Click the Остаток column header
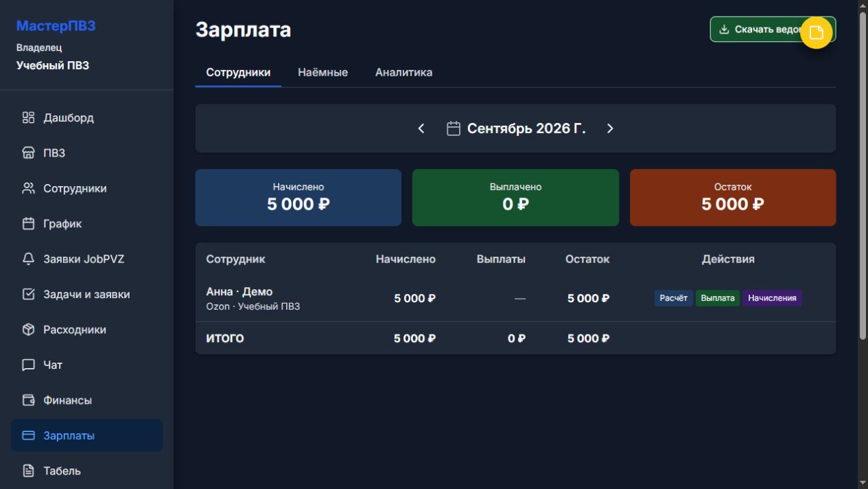Image resolution: width=868 pixels, height=489 pixels. coord(587,259)
